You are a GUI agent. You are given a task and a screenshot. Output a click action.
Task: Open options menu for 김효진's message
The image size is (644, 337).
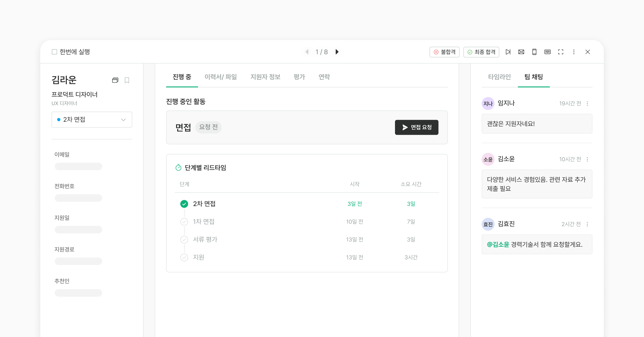tap(587, 224)
